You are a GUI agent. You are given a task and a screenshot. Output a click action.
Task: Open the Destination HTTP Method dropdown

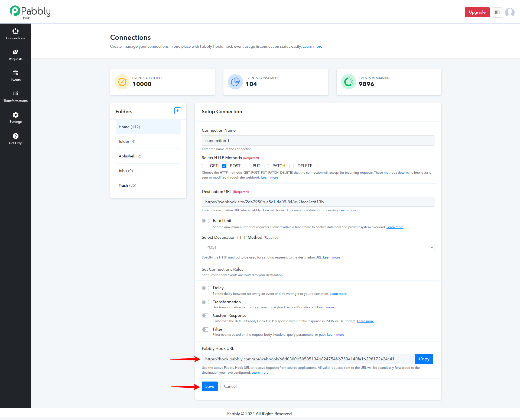[318, 247]
